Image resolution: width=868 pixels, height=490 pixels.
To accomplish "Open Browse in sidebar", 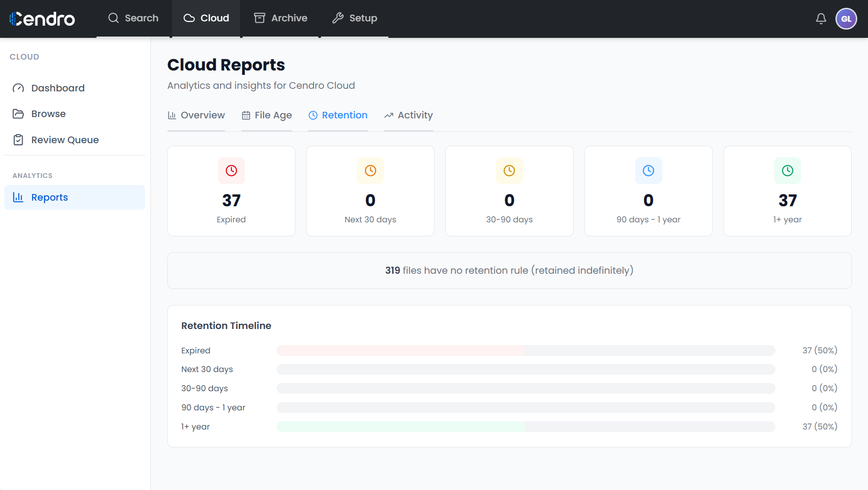I will pos(75,114).
